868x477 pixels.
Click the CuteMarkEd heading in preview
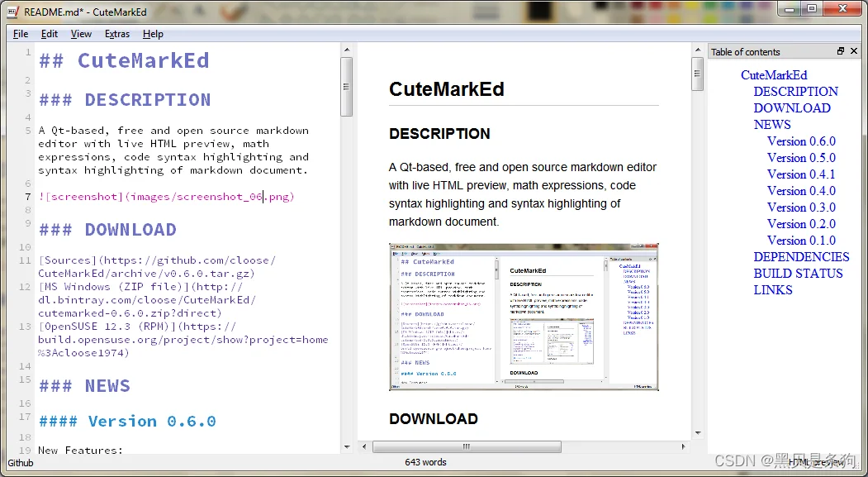[446, 89]
